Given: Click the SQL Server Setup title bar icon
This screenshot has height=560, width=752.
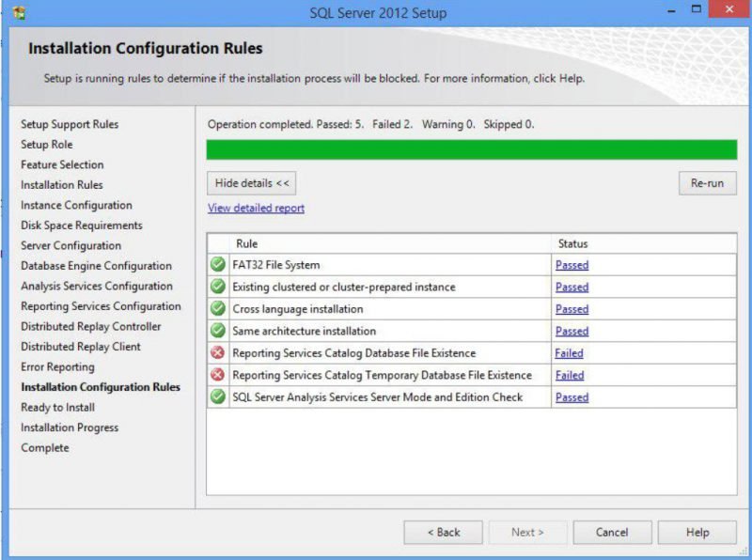Looking at the screenshot, I should tap(19, 12).
